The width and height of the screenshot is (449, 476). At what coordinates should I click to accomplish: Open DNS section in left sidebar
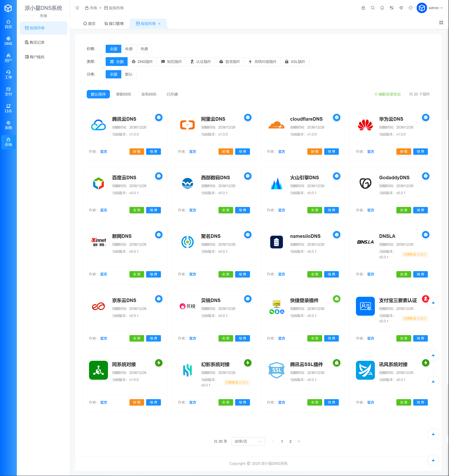click(x=8, y=41)
